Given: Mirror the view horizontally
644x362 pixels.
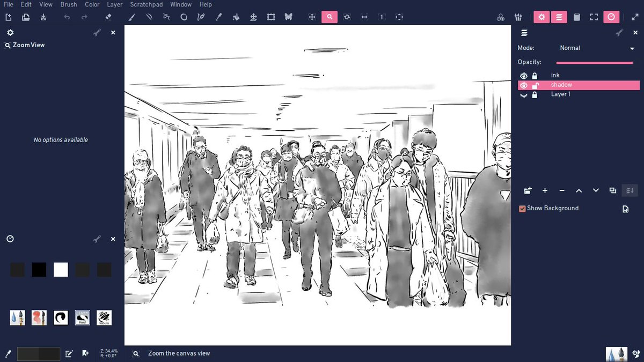Looking at the screenshot, I should (364, 17).
